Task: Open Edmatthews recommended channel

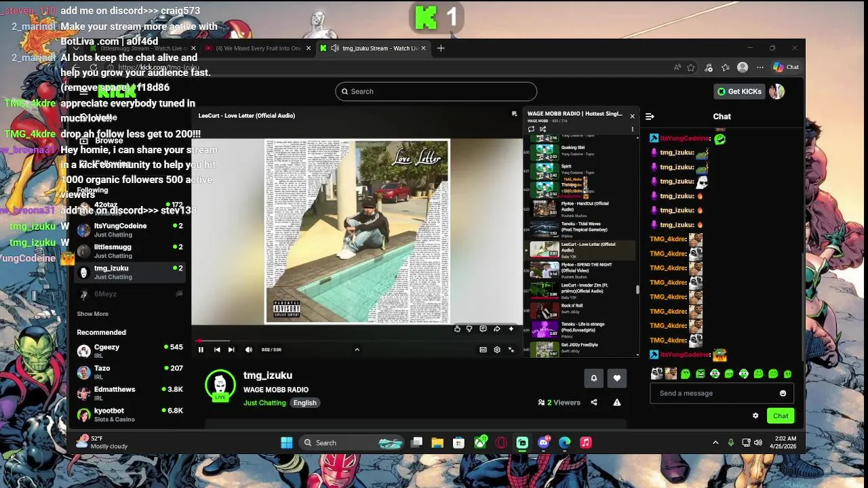Action: click(130, 393)
